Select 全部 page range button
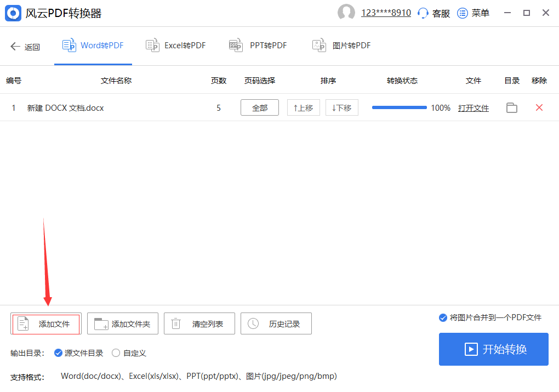Image resolution: width=559 pixels, height=392 pixels. (x=260, y=107)
